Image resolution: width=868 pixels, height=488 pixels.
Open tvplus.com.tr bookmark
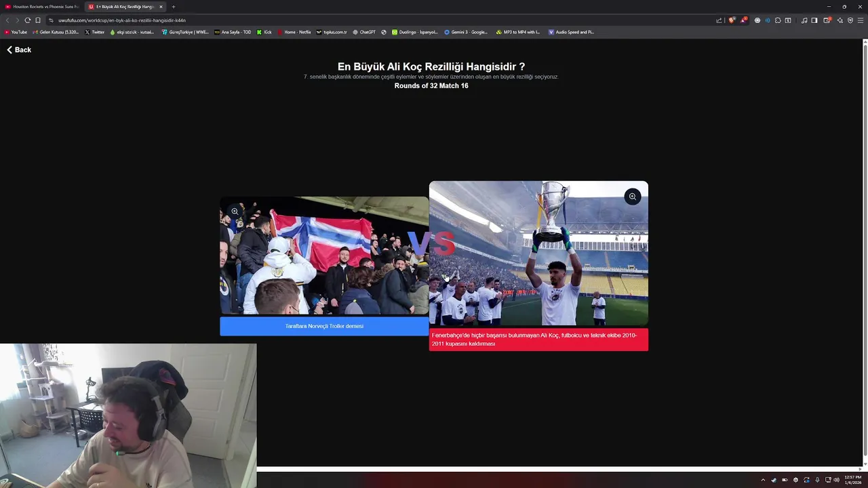(332, 32)
